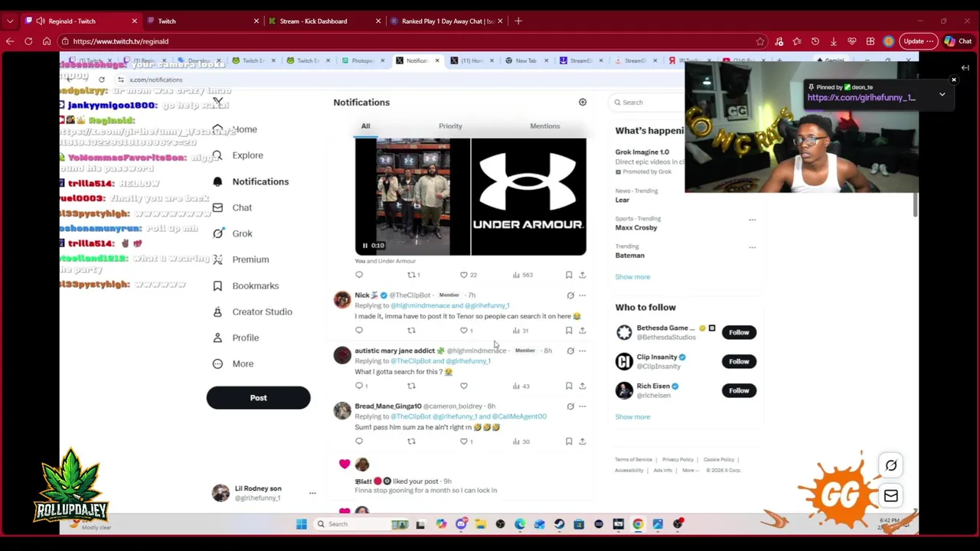Image resolution: width=980 pixels, height=551 pixels.
Task: Switch to the Priority notifications tab
Action: (x=450, y=126)
